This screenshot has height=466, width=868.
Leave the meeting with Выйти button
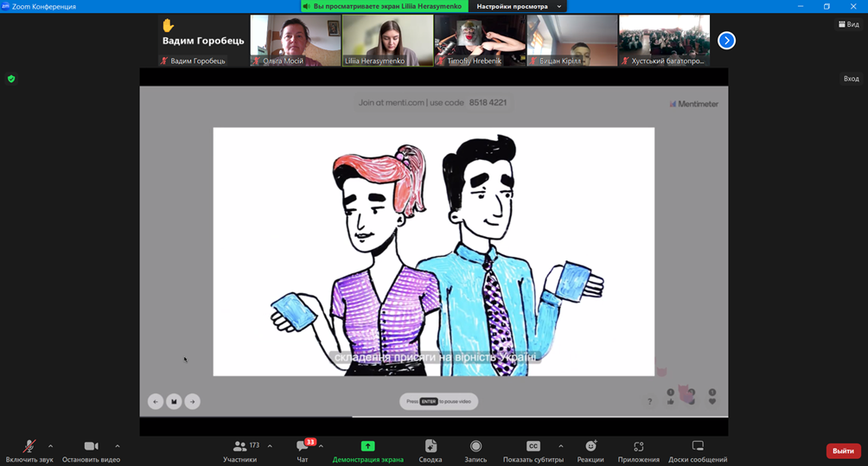tap(843, 450)
